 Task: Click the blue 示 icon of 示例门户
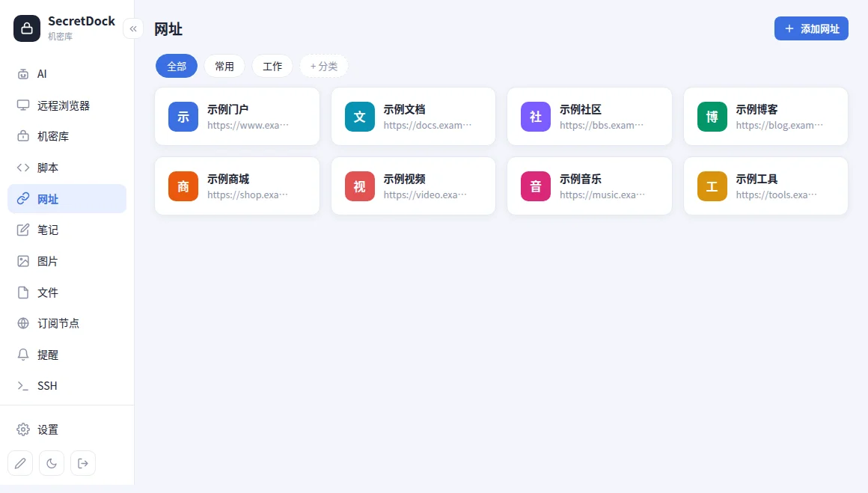(x=183, y=116)
